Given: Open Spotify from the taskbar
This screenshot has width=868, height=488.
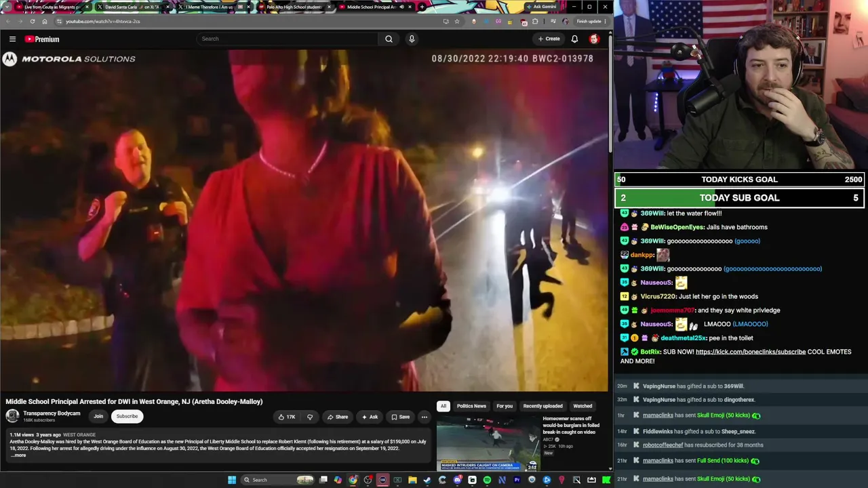Looking at the screenshot, I should point(487,480).
